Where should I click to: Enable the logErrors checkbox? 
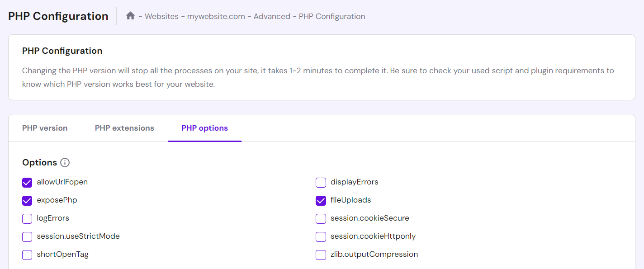tap(27, 218)
